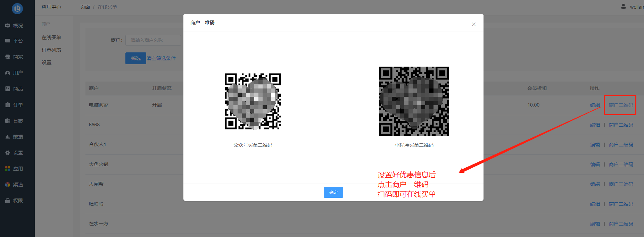Viewport: 644px width, 237px height.
Task: Click merchant name 6668
Action: [x=94, y=125]
